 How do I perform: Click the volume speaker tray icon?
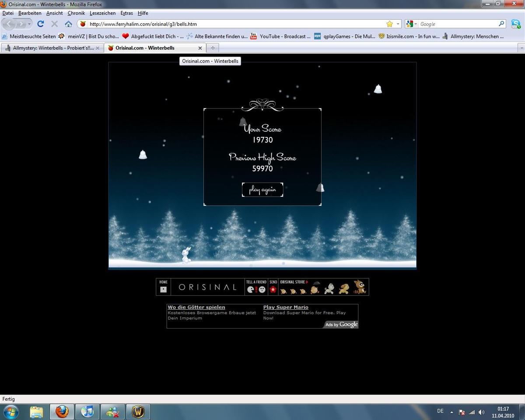pos(482,412)
